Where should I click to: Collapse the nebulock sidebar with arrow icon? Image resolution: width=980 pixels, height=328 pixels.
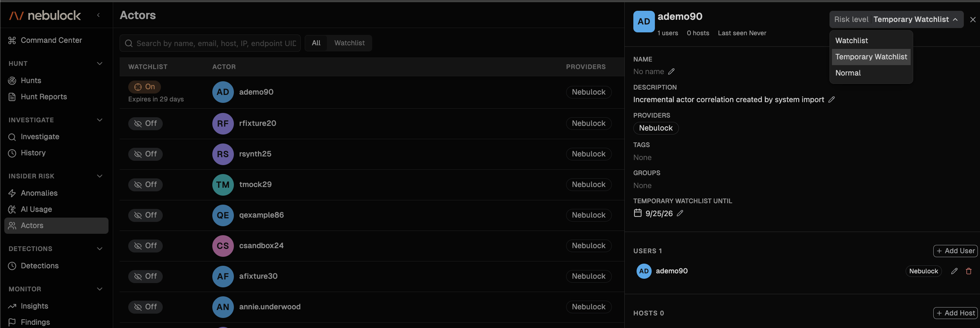(x=98, y=15)
